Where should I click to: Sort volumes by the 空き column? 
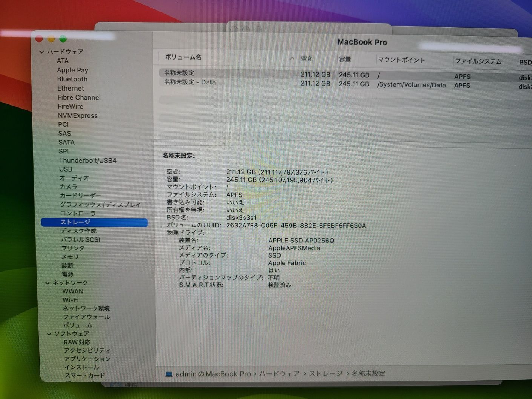tap(306, 58)
